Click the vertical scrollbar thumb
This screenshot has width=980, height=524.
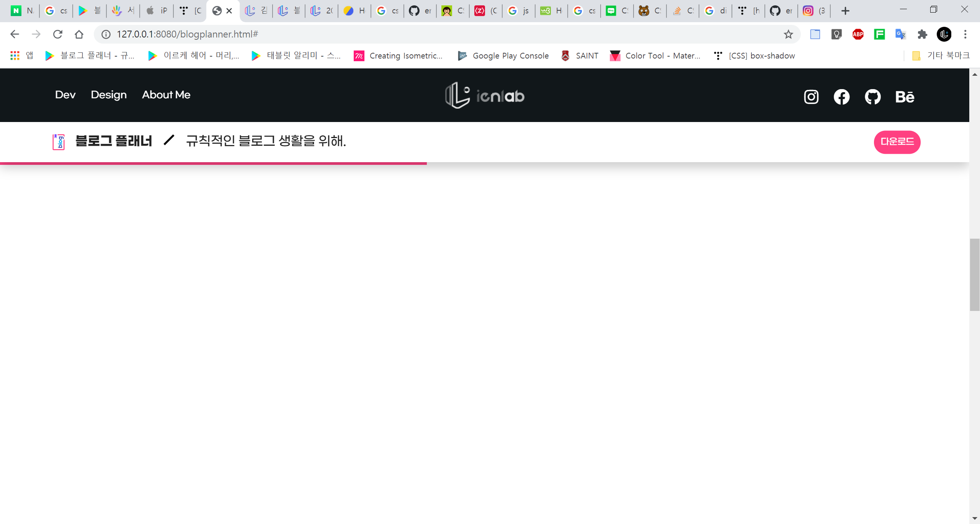[x=974, y=275]
